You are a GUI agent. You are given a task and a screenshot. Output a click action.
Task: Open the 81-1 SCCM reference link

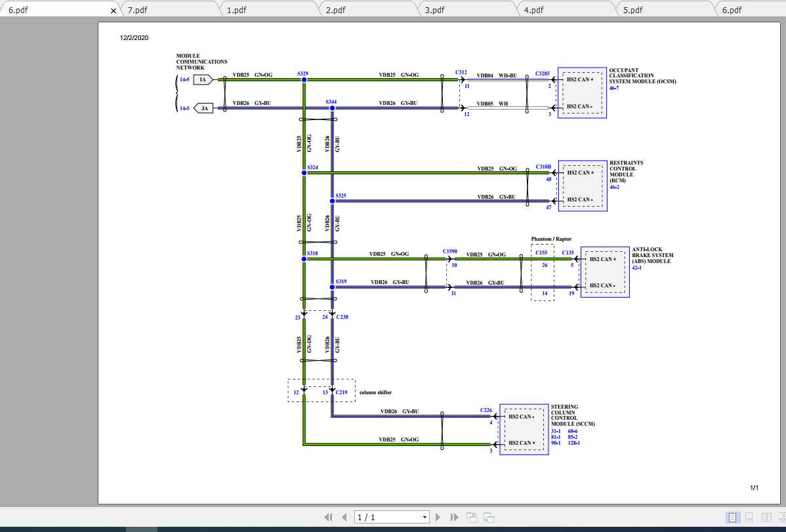point(556,438)
